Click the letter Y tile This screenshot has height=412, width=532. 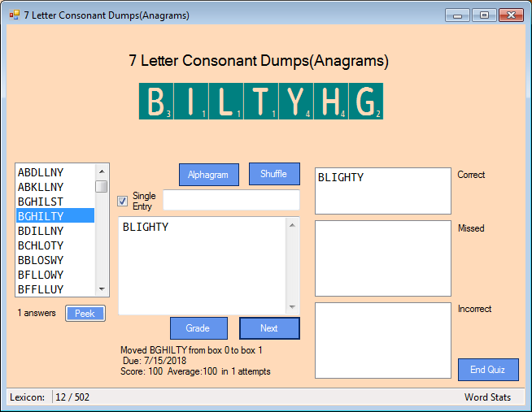coord(296,102)
